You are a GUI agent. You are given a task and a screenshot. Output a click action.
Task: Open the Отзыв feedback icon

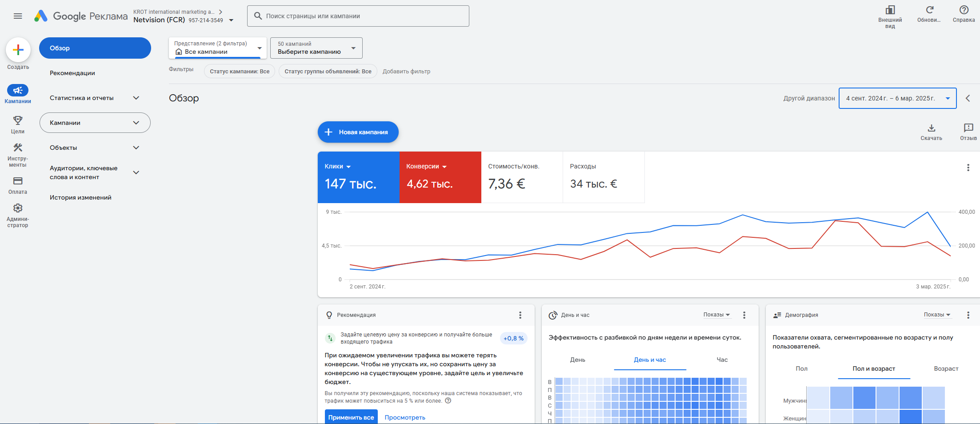pos(968,128)
